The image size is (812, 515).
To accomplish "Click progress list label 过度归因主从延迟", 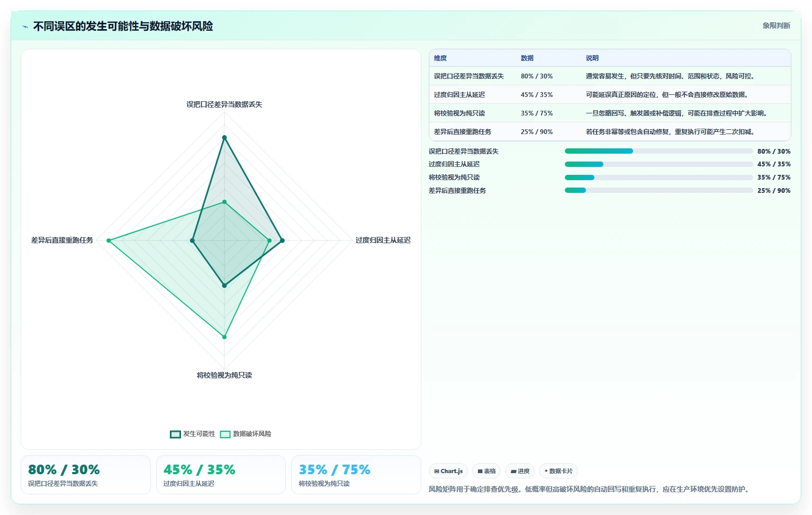I will tap(454, 164).
